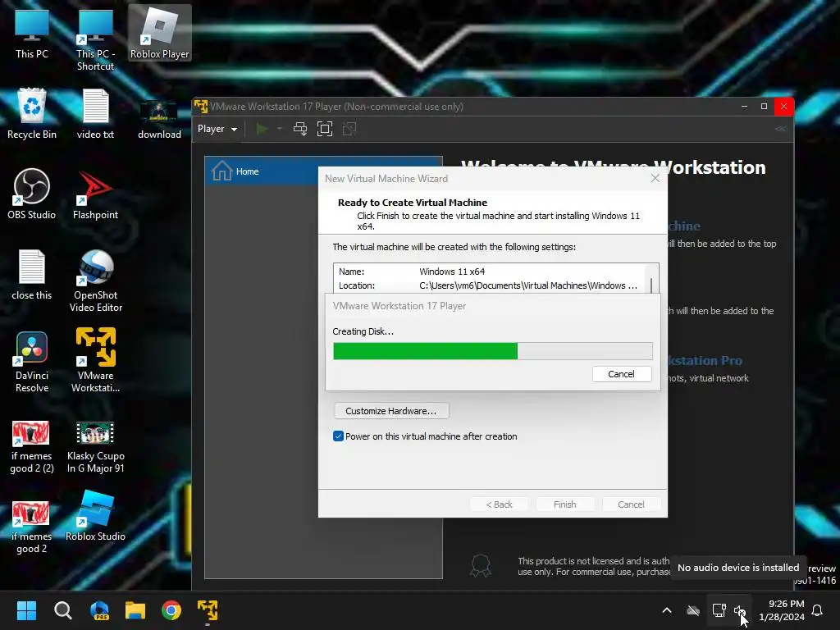The height and width of the screenshot is (630, 840).
Task: Maximize the VMware Workstation Player window
Action: coord(764,106)
